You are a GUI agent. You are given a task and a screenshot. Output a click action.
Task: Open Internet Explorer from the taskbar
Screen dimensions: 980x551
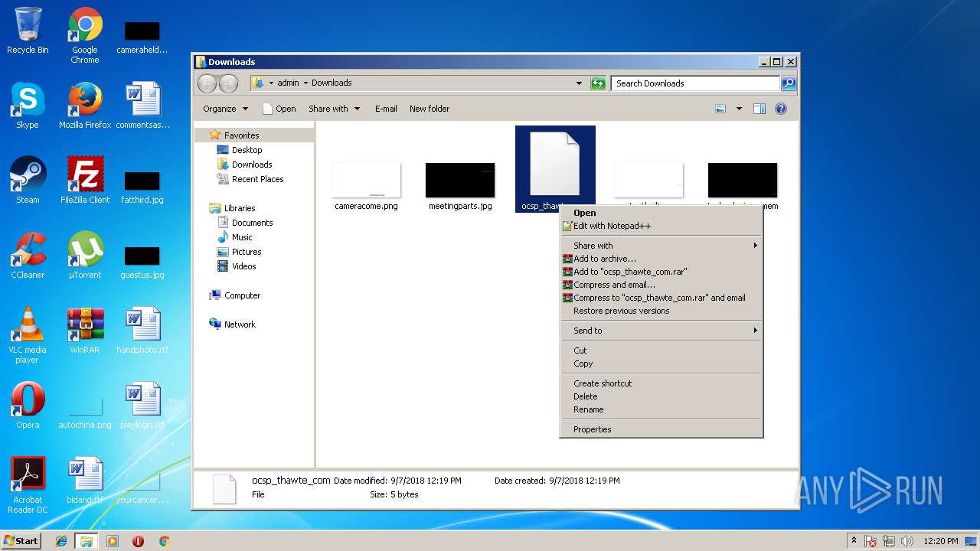[61, 541]
